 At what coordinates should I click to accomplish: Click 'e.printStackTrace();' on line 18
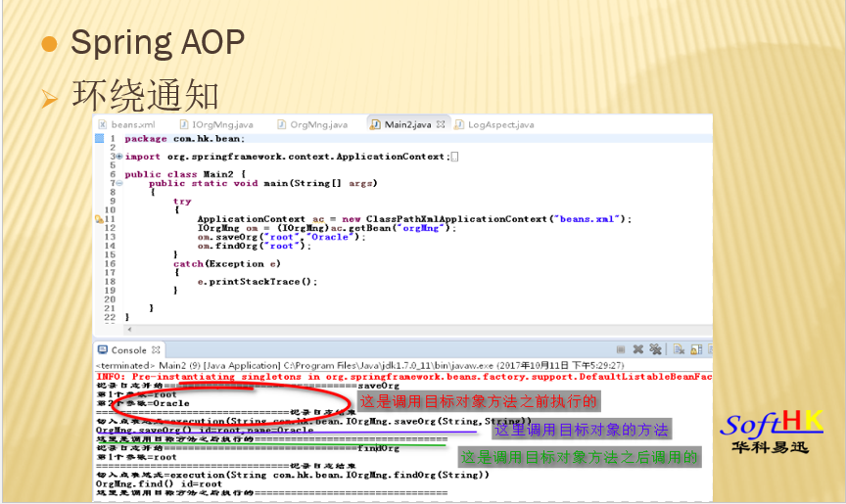pos(258,282)
